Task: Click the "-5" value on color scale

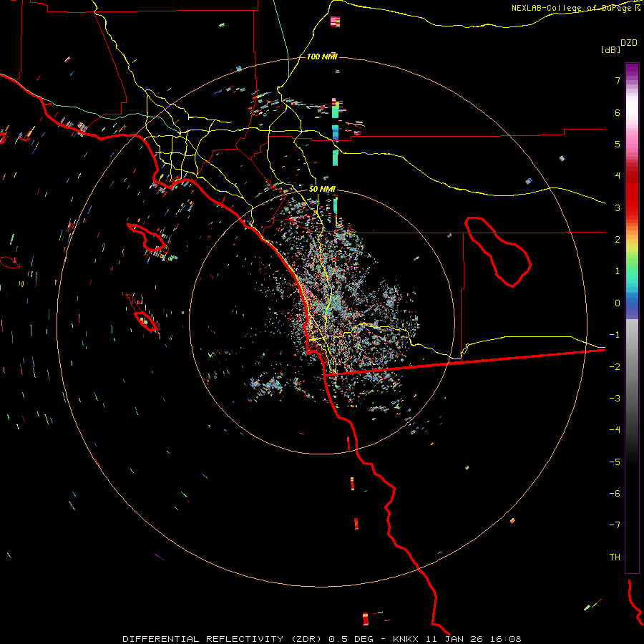Action: point(615,462)
